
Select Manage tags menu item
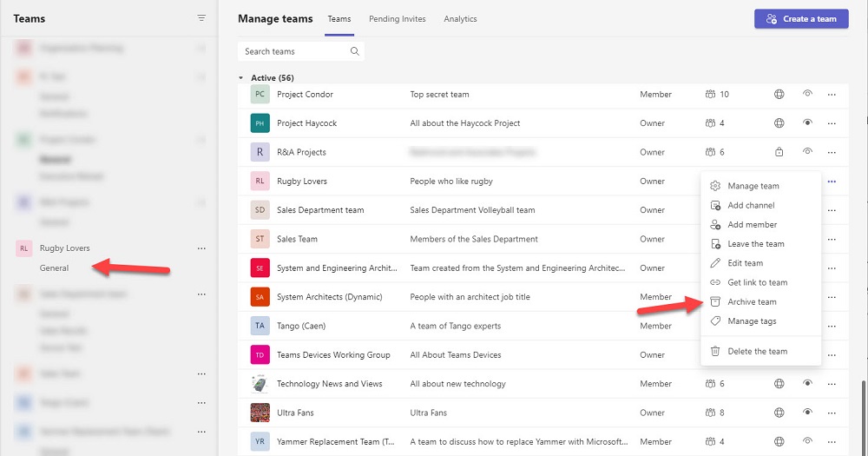click(x=760, y=321)
